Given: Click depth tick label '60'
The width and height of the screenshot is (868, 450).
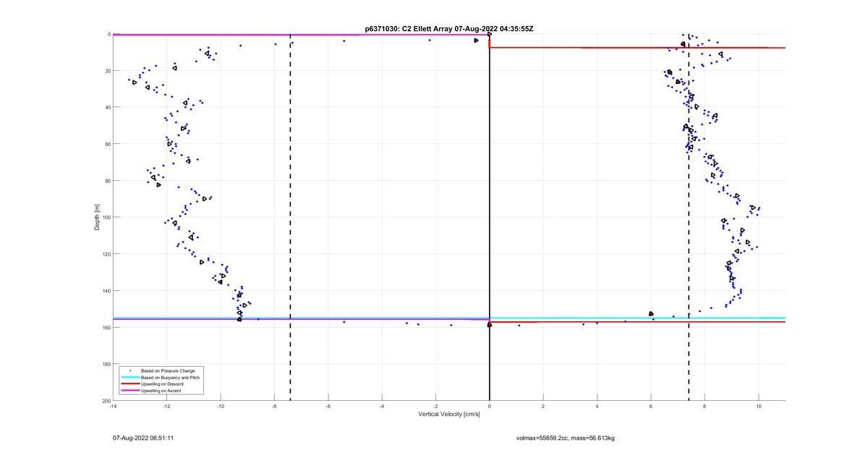Looking at the screenshot, I should [107, 144].
